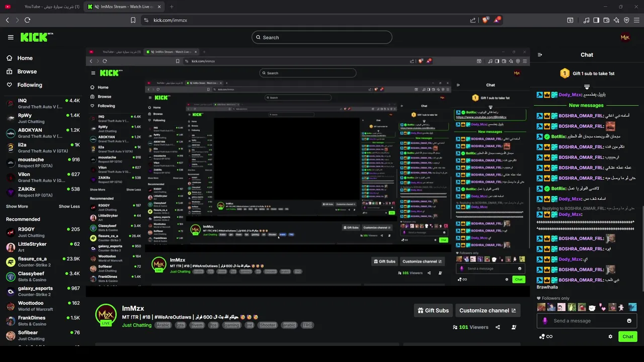Screen dimensions: 644x362
Task: Collapse the chat panel with arrow icon
Action: 540,55
